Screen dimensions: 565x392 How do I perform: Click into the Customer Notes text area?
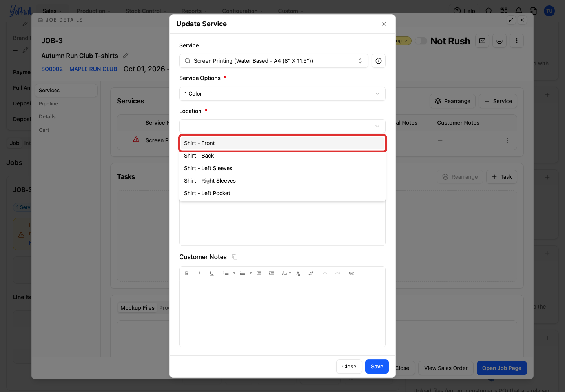pyautogui.click(x=282, y=313)
